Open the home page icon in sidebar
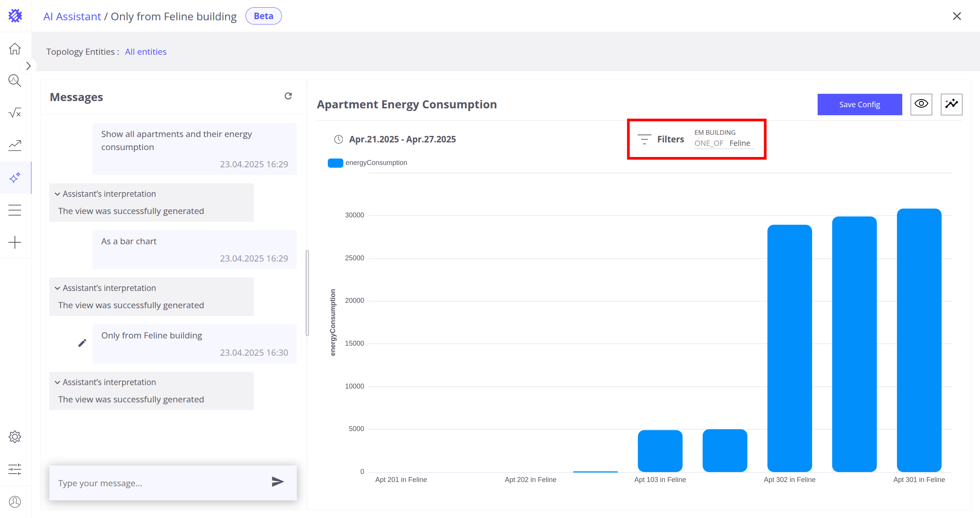 pos(15,49)
